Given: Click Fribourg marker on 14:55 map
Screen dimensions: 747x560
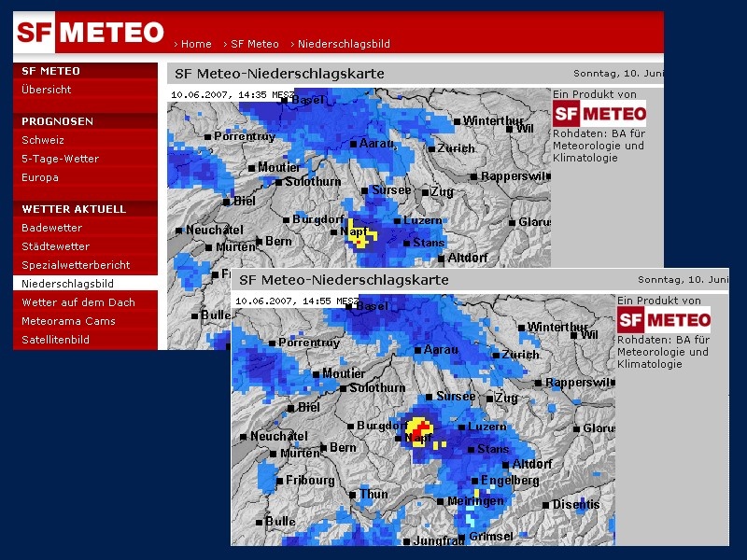Looking at the screenshot, I should coord(279,481).
